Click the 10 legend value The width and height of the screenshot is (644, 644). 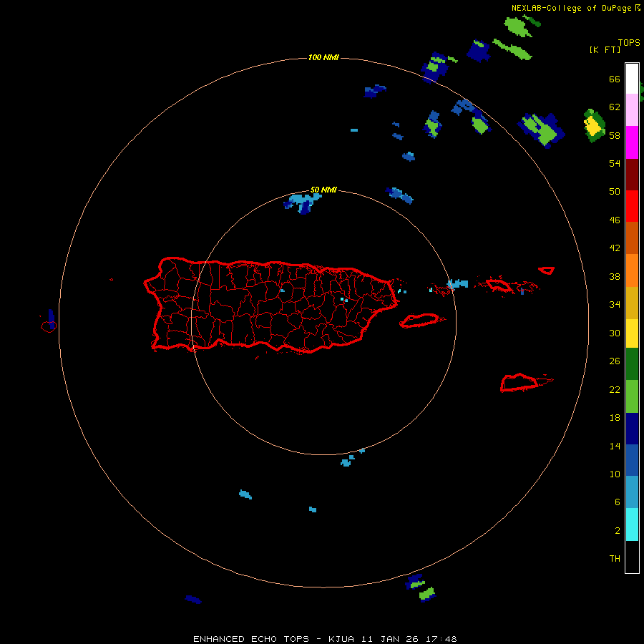tap(615, 474)
